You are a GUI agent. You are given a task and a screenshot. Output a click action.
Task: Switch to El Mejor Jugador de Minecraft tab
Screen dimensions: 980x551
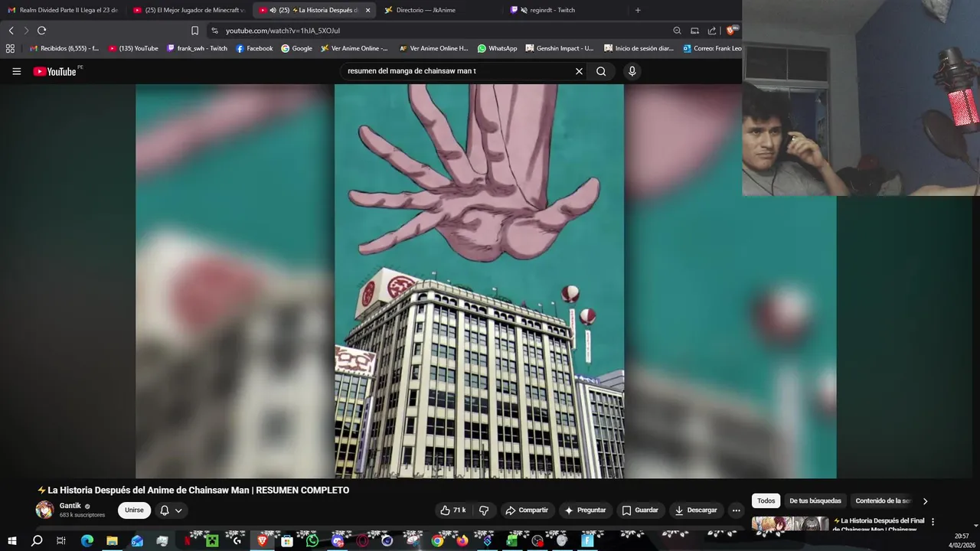(x=189, y=10)
